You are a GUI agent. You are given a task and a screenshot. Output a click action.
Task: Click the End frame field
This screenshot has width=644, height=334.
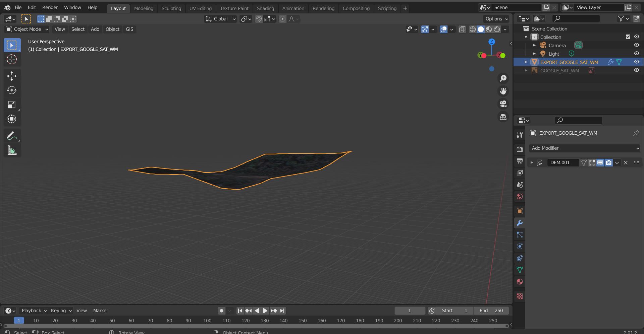pos(491,311)
